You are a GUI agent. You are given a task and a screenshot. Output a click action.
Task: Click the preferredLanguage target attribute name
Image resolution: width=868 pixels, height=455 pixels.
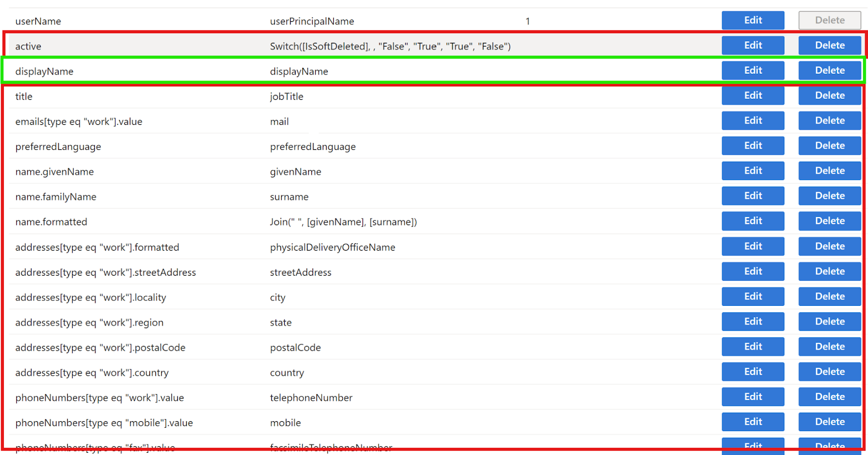pyautogui.click(x=58, y=146)
